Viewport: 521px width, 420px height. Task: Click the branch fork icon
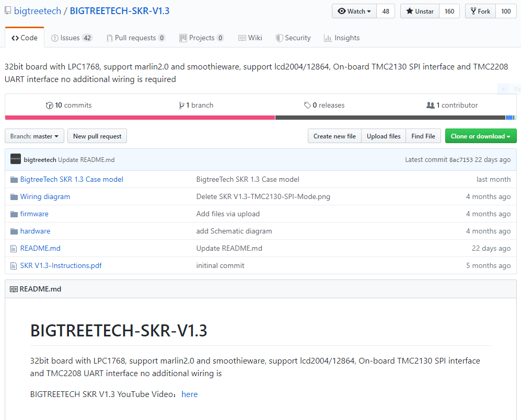[x=181, y=106]
